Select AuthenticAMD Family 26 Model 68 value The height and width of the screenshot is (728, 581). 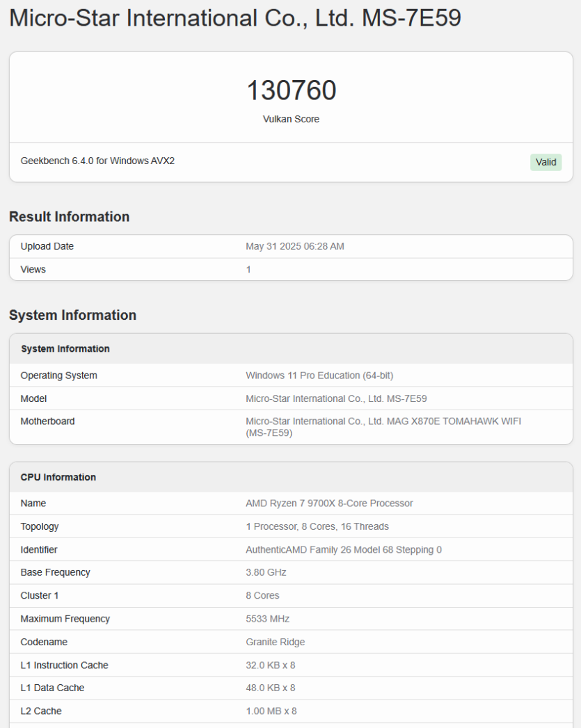[x=344, y=549]
